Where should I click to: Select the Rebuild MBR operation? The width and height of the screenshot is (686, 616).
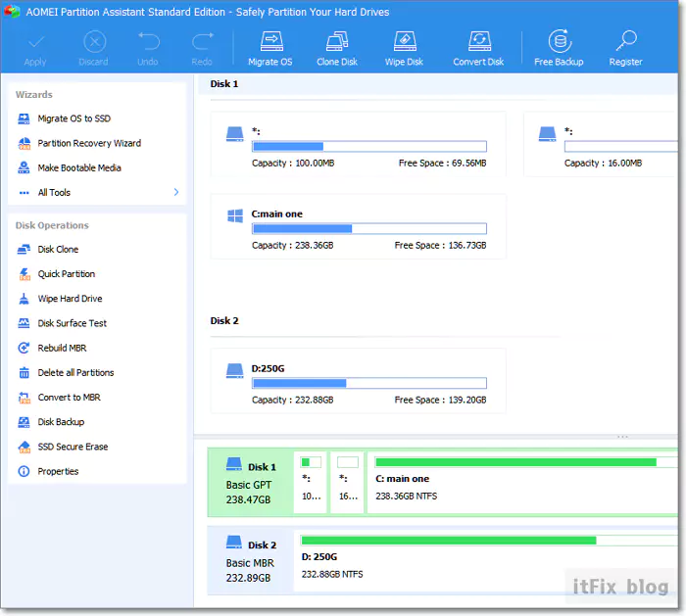coord(62,348)
